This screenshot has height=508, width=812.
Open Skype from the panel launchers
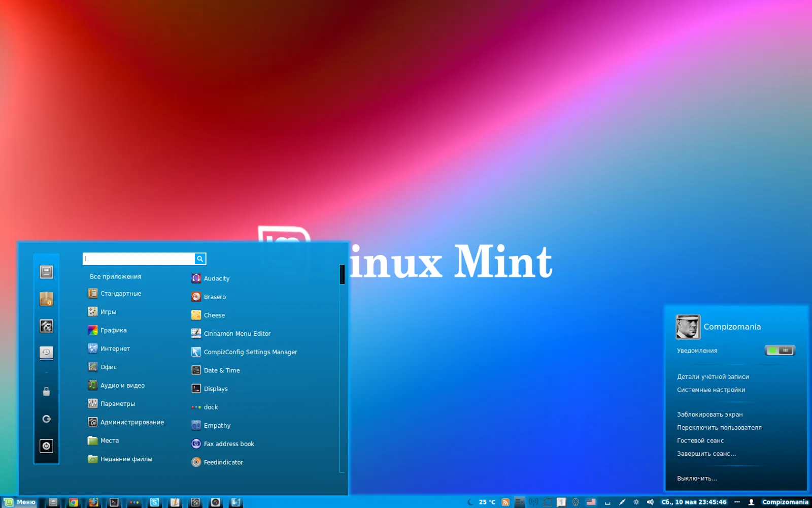pyautogui.click(x=155, y=502)
